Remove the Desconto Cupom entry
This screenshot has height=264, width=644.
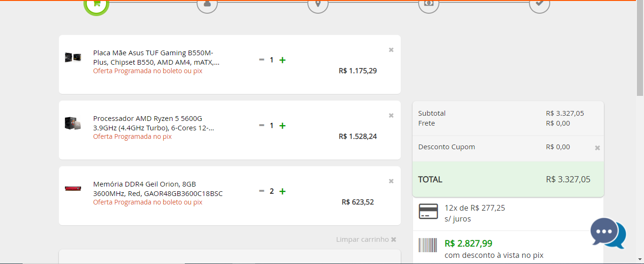pyautogui.click(x=597, y=148)
